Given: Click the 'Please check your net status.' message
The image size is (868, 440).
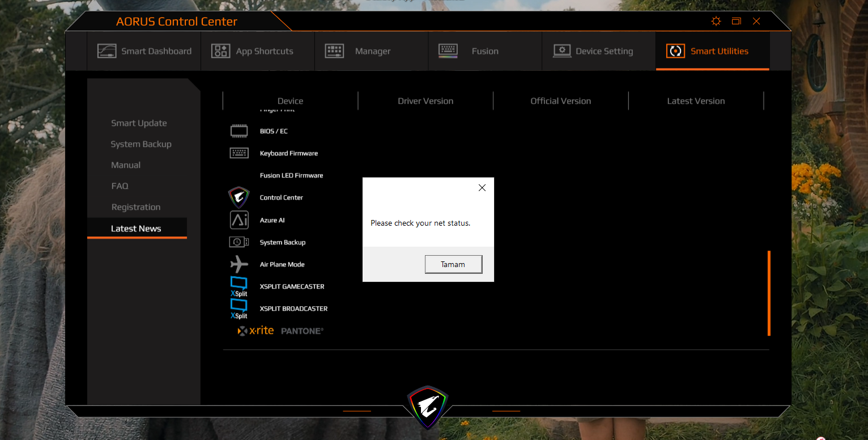Looking at the screenshot, I should [420, 223].
